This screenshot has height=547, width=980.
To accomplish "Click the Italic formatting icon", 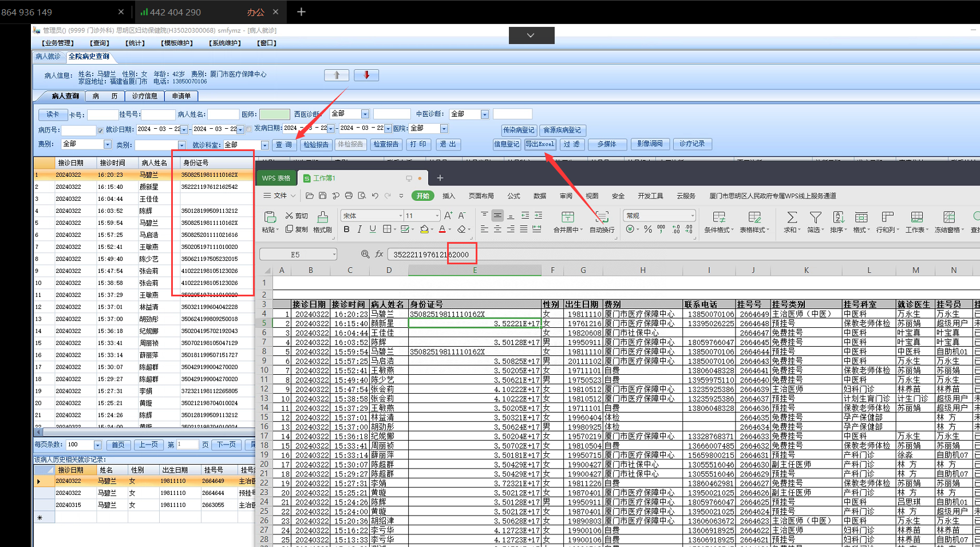I will coord(359,229).
